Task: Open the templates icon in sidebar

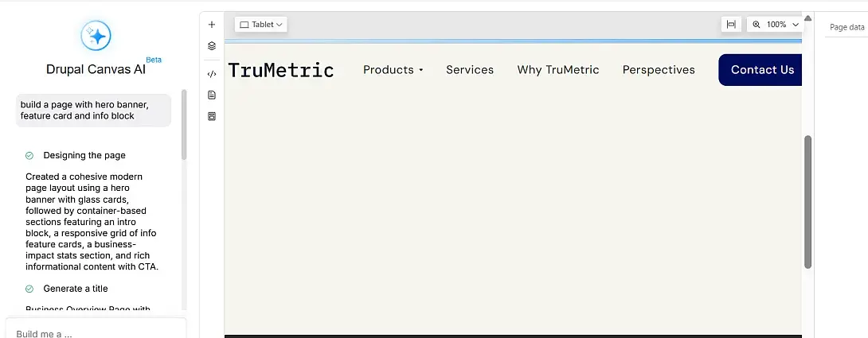Action: [212, 116]
